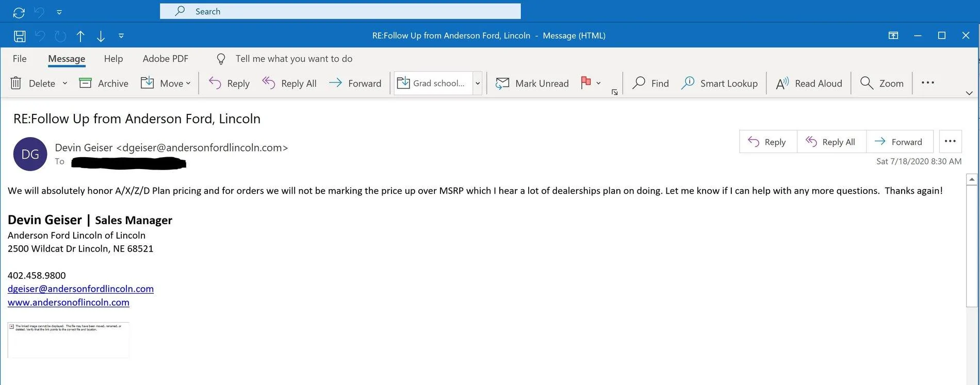The image size is (980, 385).
Task: Click Forward in message header
Action: 900,142
